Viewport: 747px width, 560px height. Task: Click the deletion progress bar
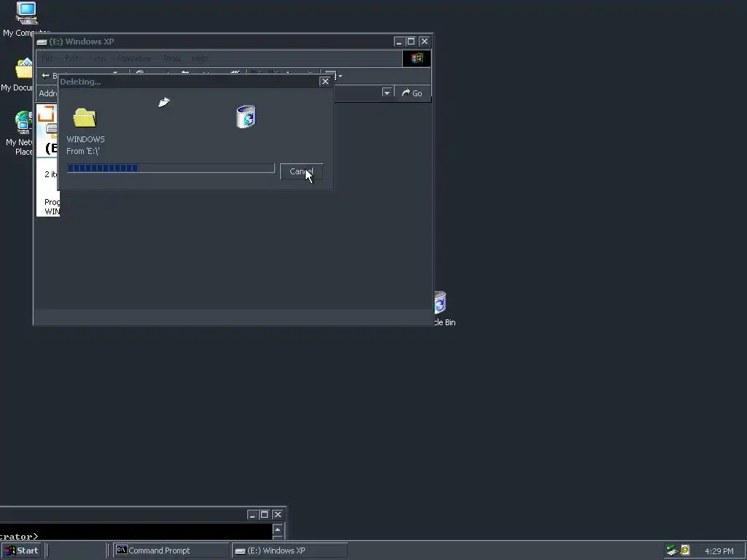point(171,168)
